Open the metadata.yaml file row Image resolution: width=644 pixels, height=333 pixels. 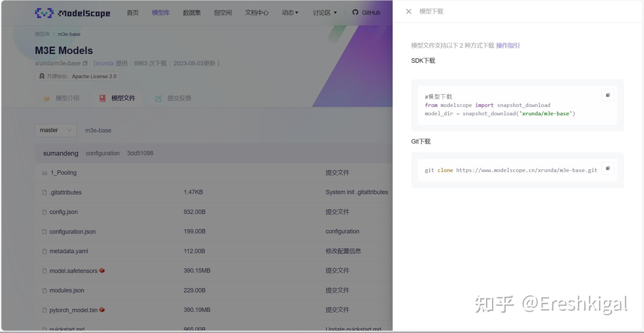tap(69, 251)
